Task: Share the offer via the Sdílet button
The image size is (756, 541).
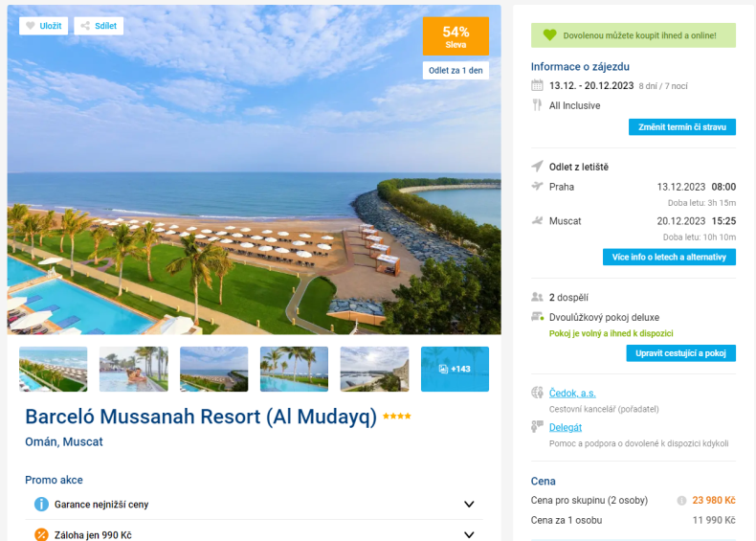Action: click(x=99, y=26)
